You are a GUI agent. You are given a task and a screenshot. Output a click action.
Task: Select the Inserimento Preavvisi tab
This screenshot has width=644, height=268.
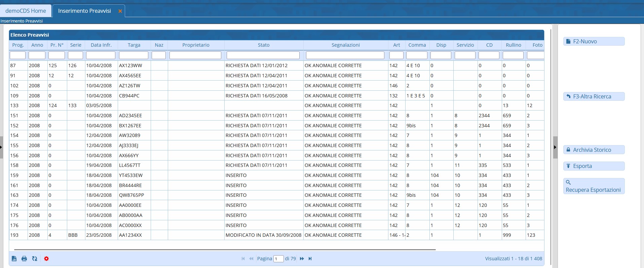[84, 11]
